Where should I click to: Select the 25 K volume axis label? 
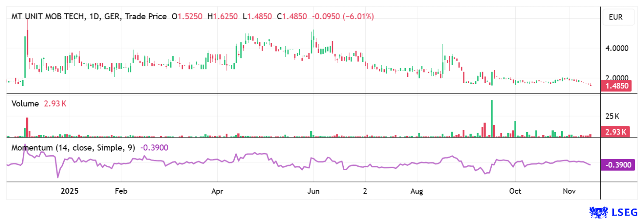(x=612, y=116)
